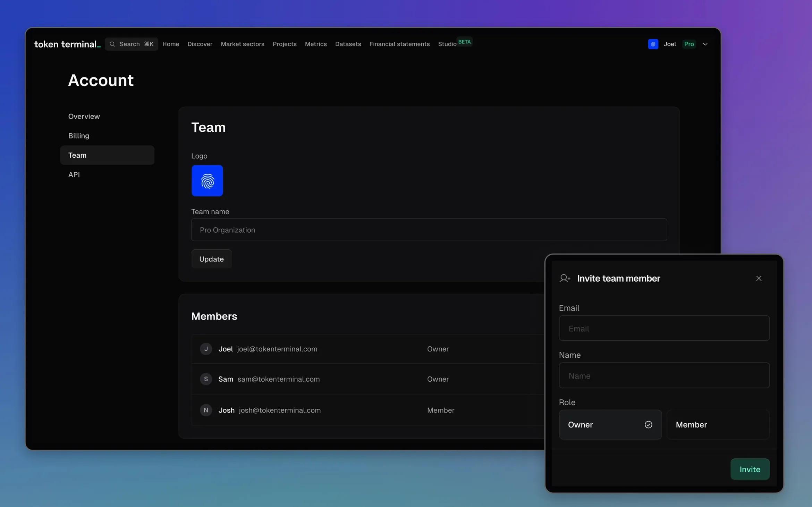Click the green Invite button
The height and width of the screenshot is (507, 812).
(x=750, y=469)
